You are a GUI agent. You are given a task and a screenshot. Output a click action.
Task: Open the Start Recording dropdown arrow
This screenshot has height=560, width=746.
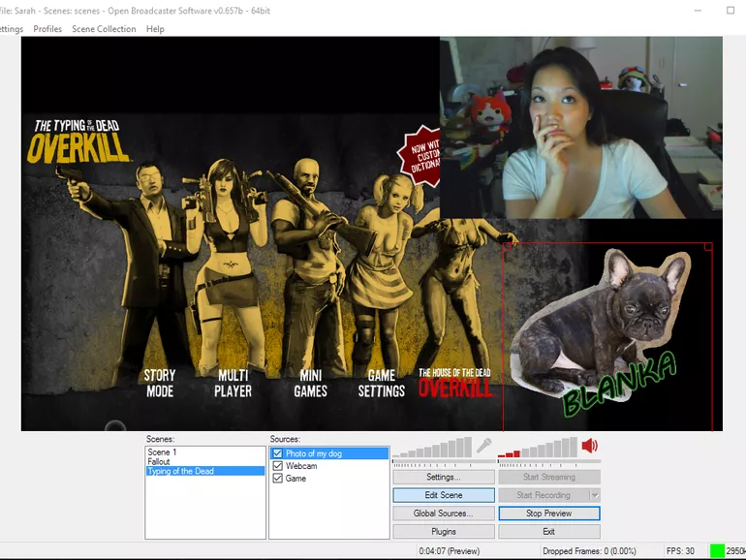595,495
